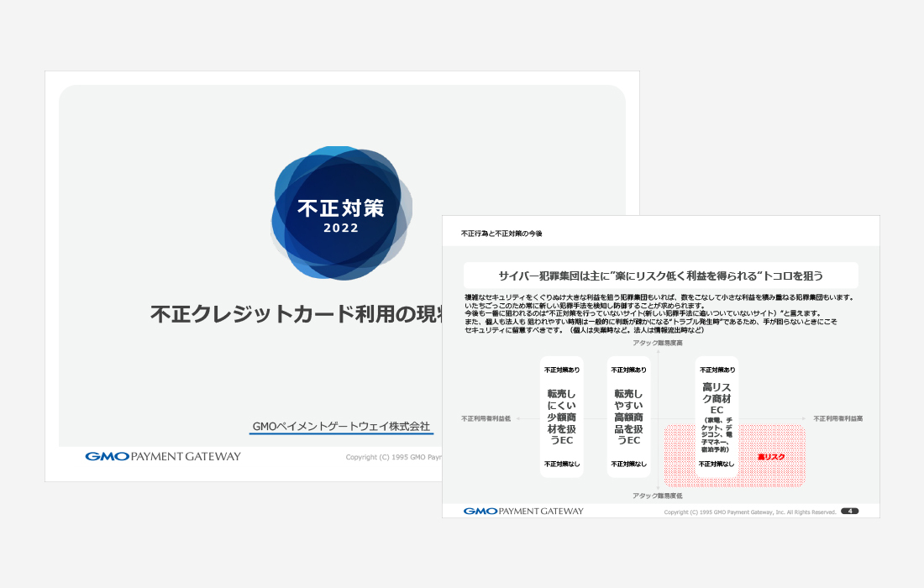
Task: Click the 不正対策 2022 blue circular logo
Action: [x=341, y=213]
